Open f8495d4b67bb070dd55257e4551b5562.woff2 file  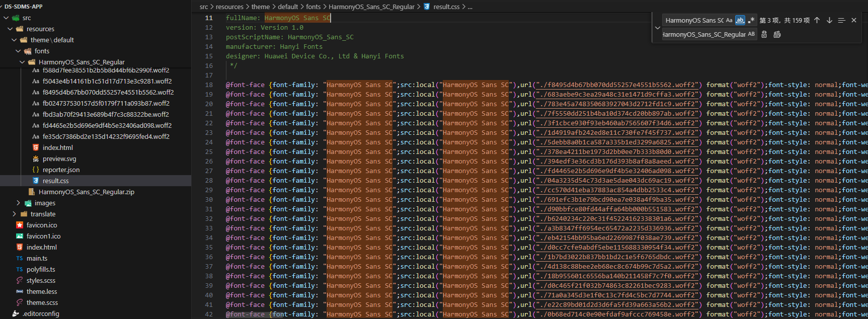[108, 92]
